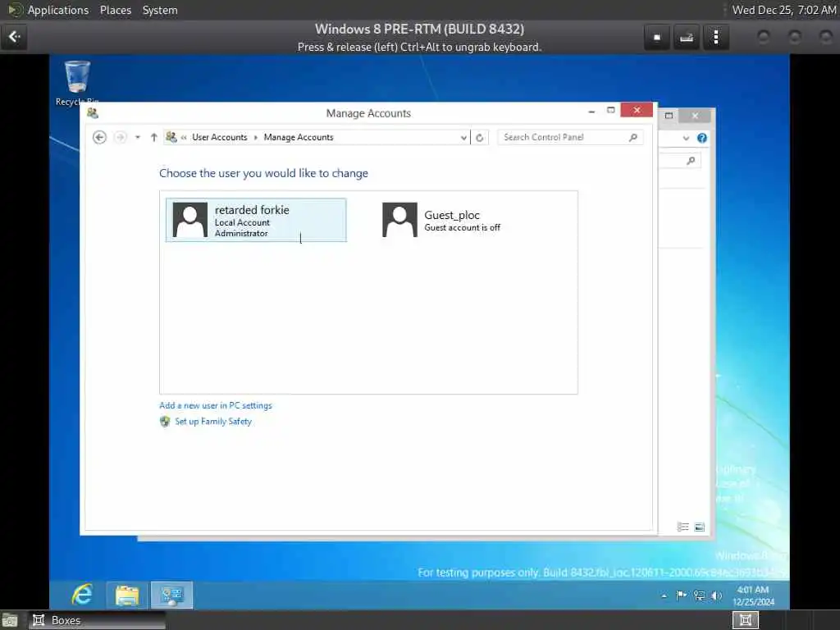The width and height of the screenshot is (840, 630).
Task: Close the background window
Action: pos(695,116)
